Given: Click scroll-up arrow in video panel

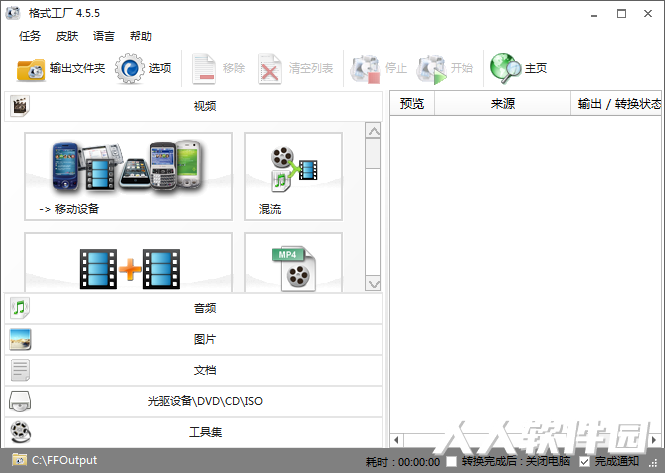Looking at the screenshot, I should 373,131.
